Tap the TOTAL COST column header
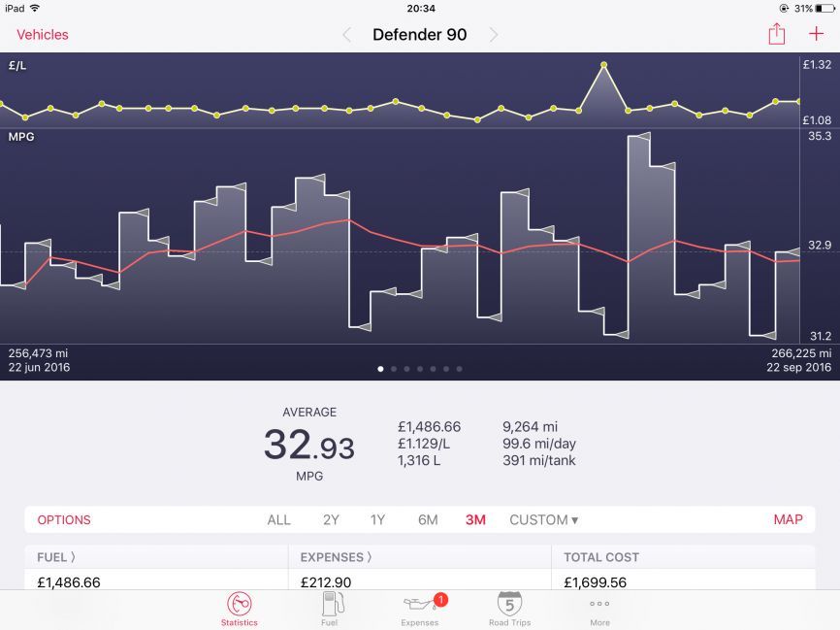Image resolution: width=840 pixels, height=630 pixels. 601,557
